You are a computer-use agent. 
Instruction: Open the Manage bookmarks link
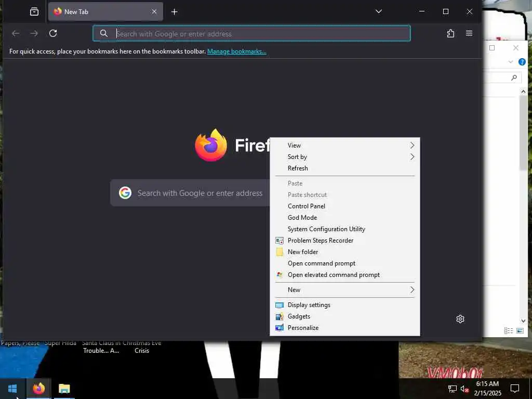point(237,51)
